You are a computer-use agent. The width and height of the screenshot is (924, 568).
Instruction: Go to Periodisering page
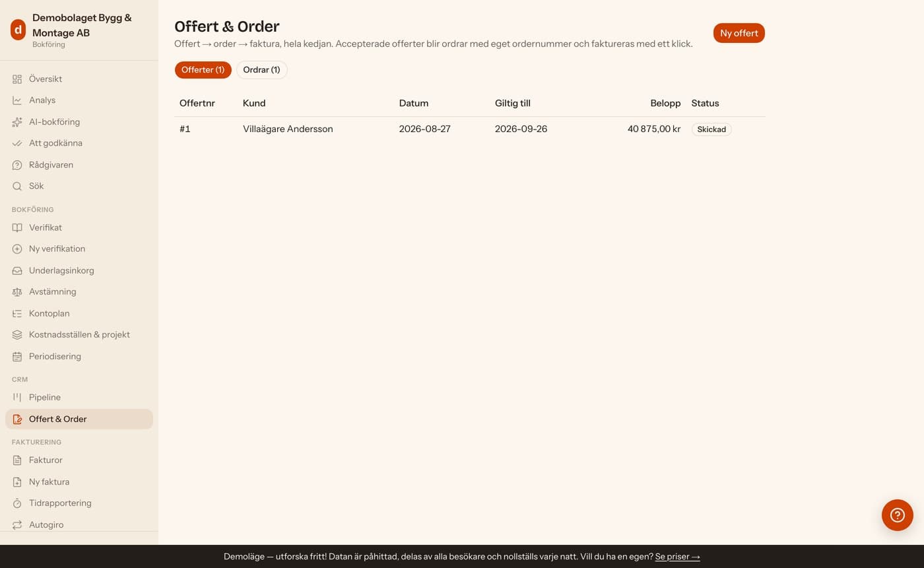point(79,357)
